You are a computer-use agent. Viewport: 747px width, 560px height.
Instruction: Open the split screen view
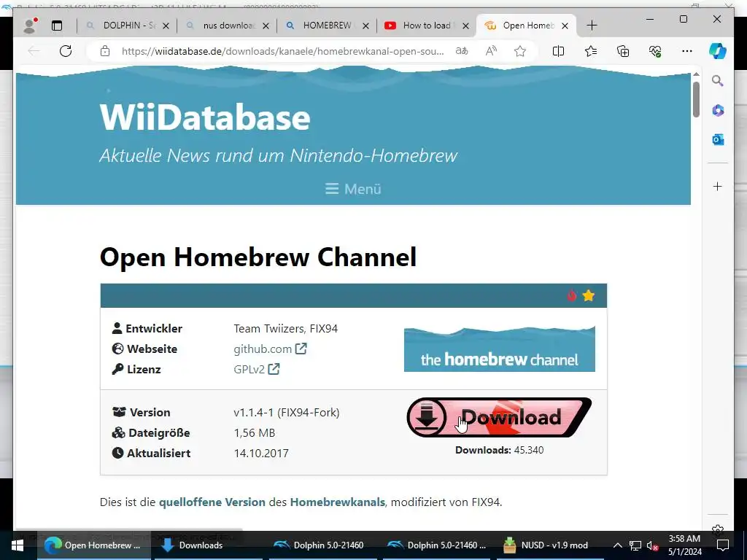click(558, 51)
